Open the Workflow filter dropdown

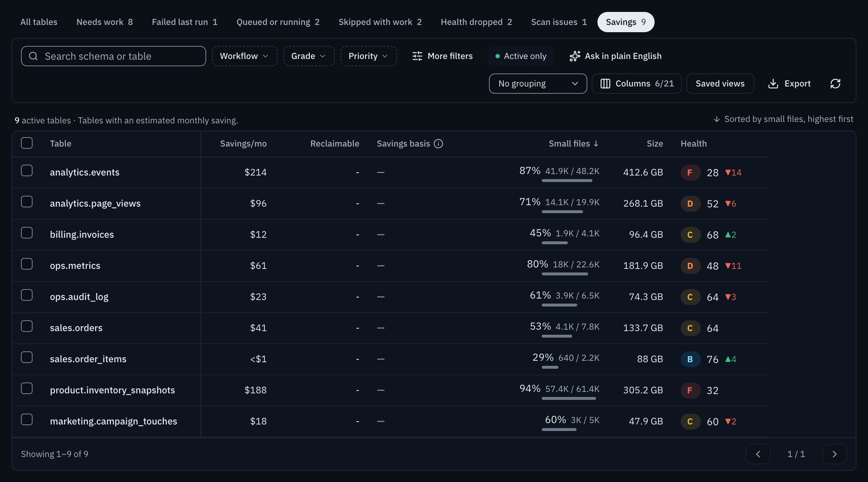[x=244, y=56]
